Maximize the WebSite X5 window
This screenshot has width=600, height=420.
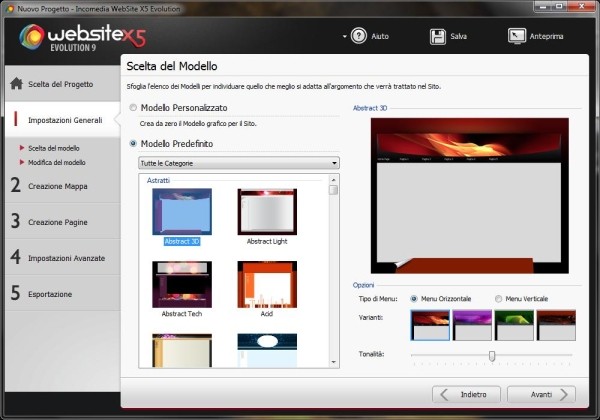(x=559, y=6)
